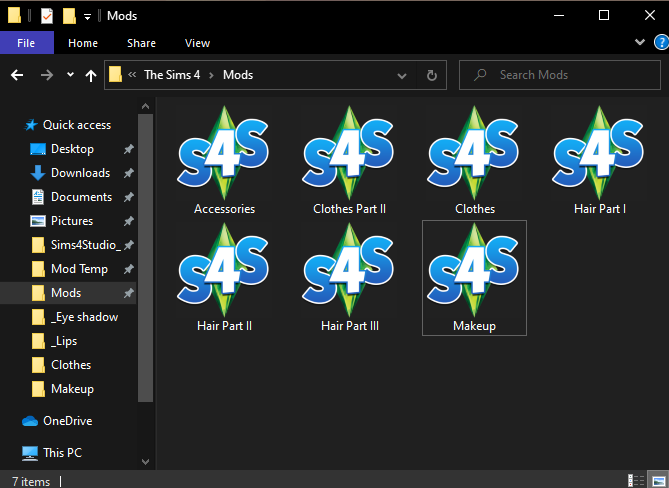Screen dimensions: 669x488
Task: Refresh the Mods folder view
Action: point(432,76)
